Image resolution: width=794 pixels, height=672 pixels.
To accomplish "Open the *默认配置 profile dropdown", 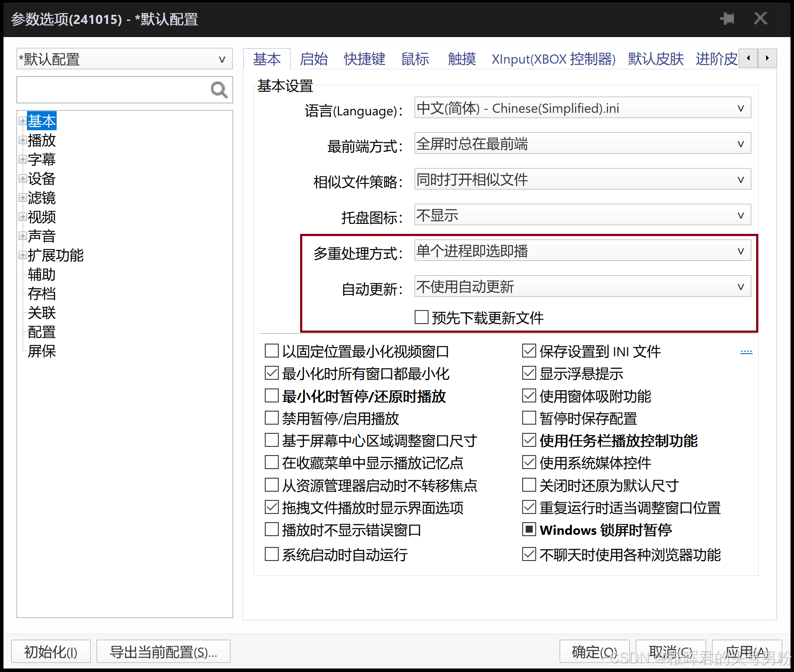I will click(125, 59).
